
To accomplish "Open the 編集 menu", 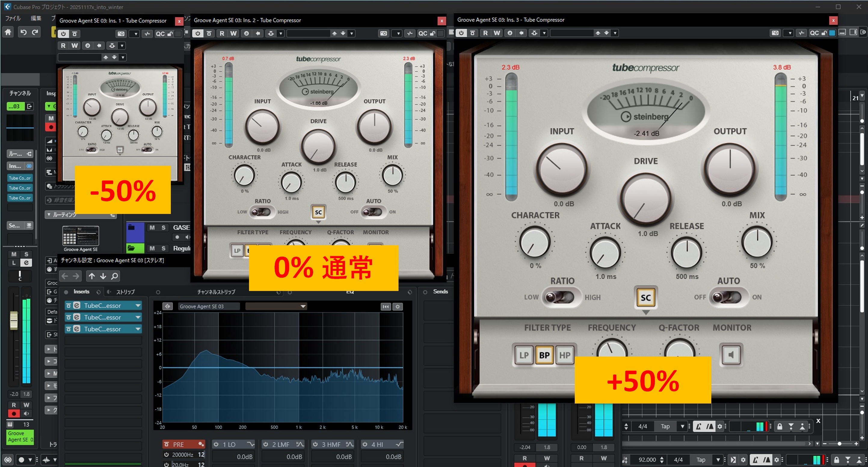I will coord(36,18).
